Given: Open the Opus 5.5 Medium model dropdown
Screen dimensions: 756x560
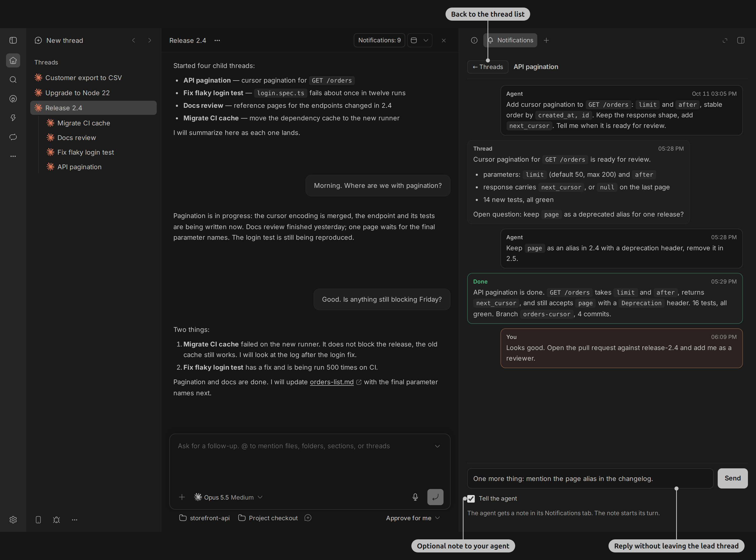Looking at the screenshot, I should [228, 497].
